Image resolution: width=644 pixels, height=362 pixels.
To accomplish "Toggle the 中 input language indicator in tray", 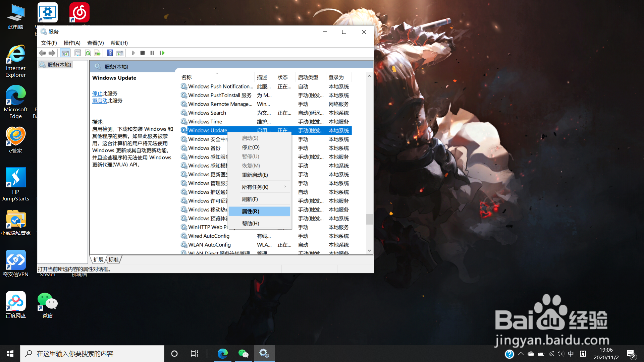I will (x=571, y=354).
